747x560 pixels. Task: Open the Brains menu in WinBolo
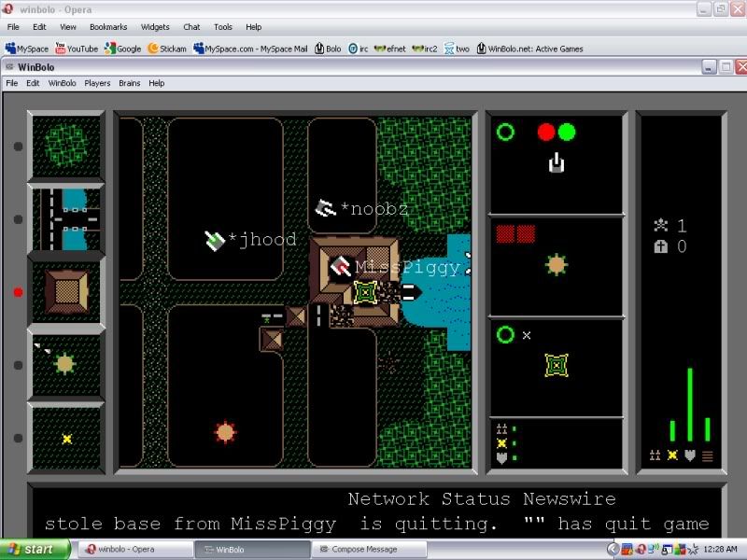click(x=129, y=83)
